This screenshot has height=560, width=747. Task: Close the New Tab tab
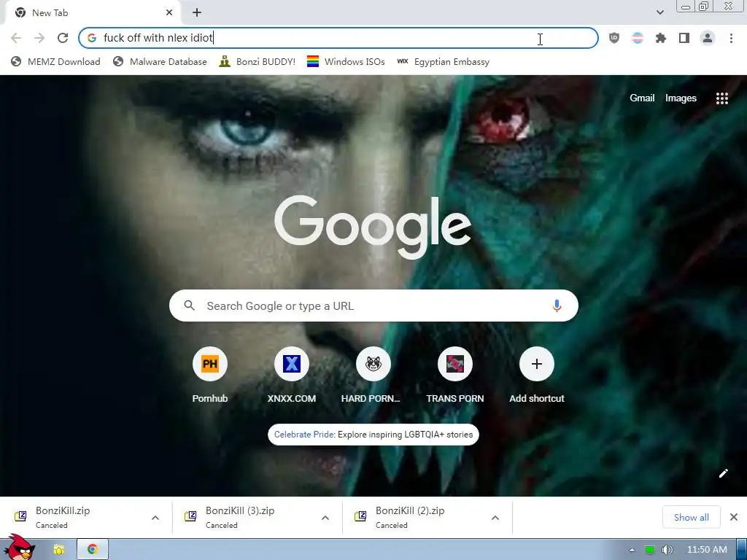169,13
